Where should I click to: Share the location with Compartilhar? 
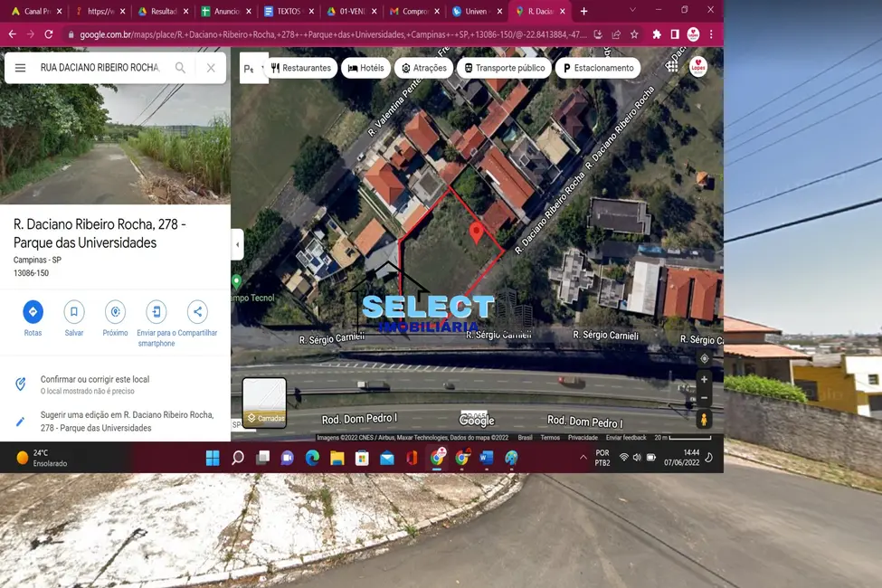click(x=197, y=319)
